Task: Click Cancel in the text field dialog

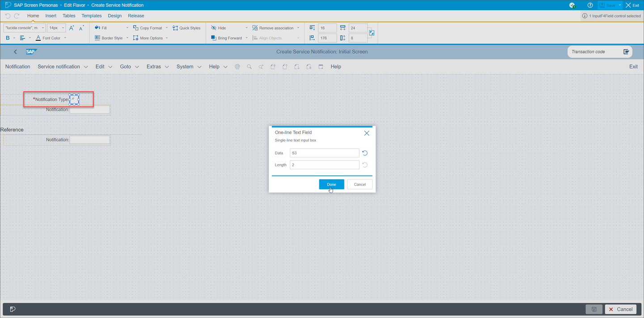Action: (x=360, y=184)
